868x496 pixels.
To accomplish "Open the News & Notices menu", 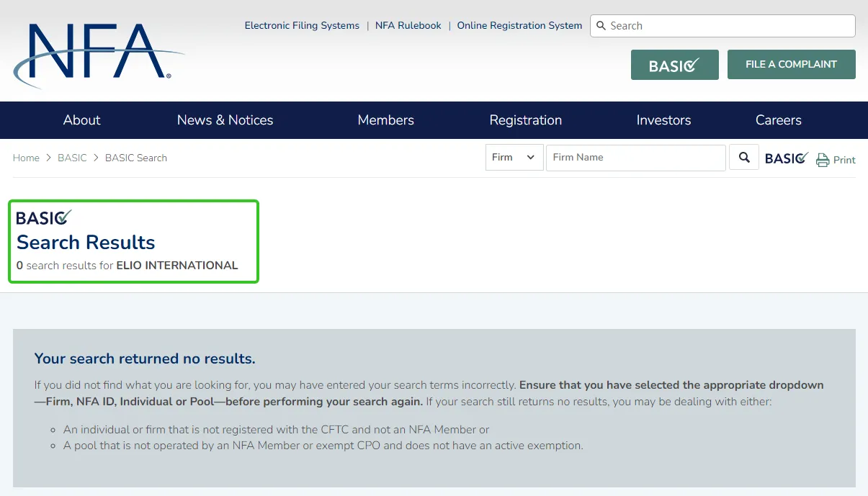I will point(225,120).
